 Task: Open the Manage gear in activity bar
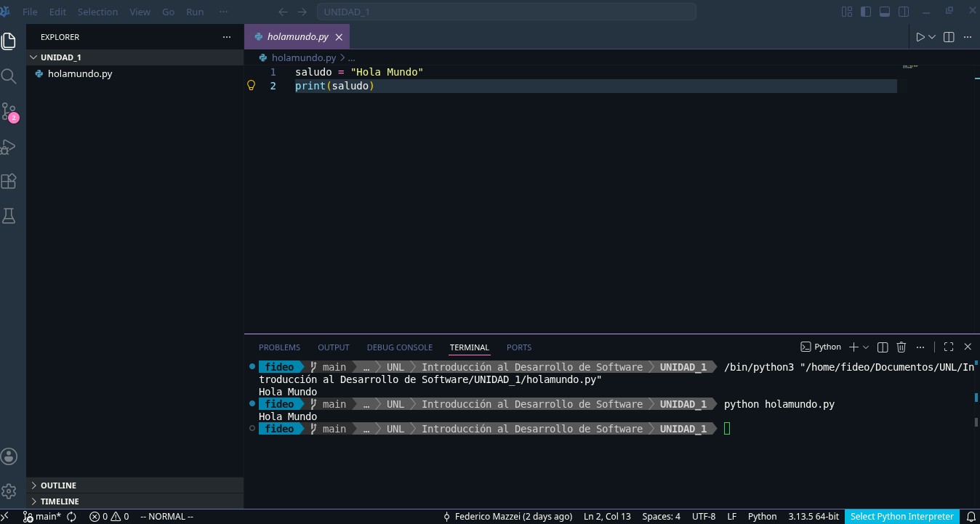point(9,491)
